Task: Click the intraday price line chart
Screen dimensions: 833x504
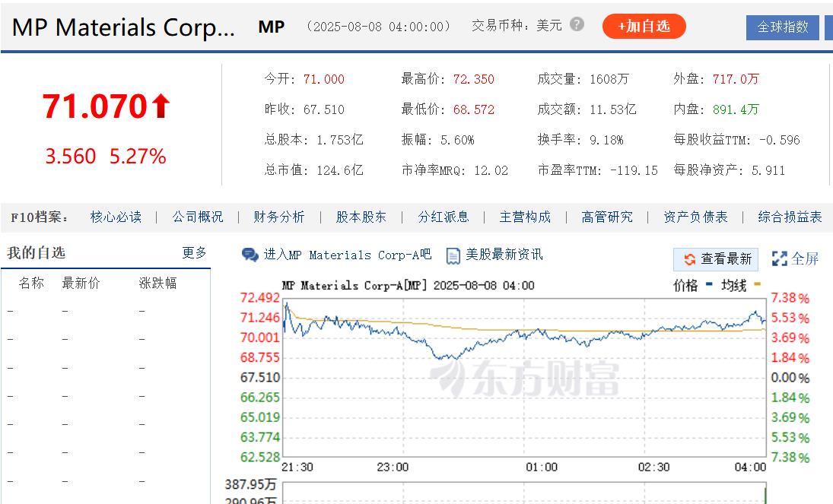Action: [x=524, y=377]
